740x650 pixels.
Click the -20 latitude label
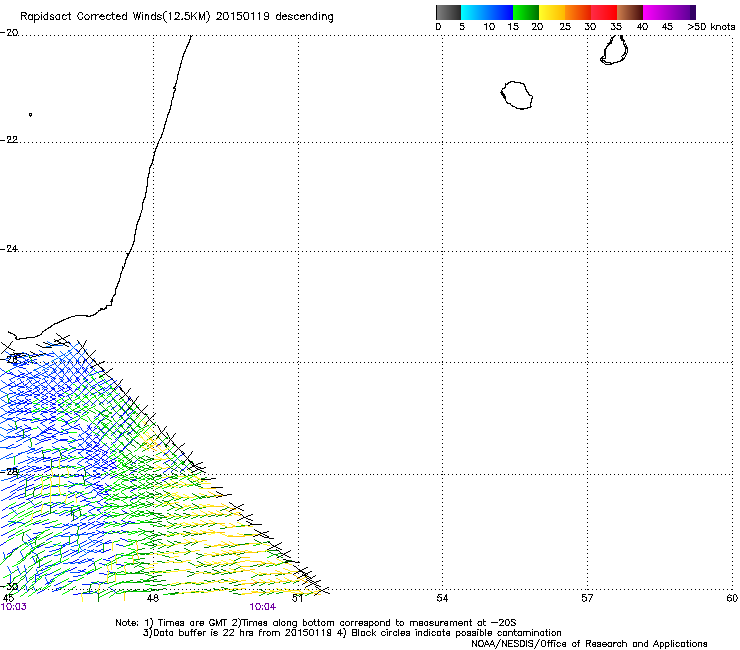point(9,33)
